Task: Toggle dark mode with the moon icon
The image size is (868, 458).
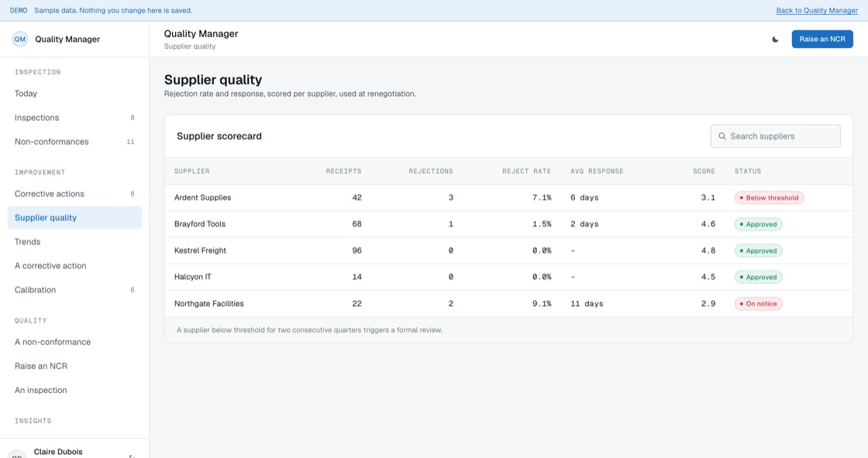Action: pyautogui.click(x=775, y=40)
